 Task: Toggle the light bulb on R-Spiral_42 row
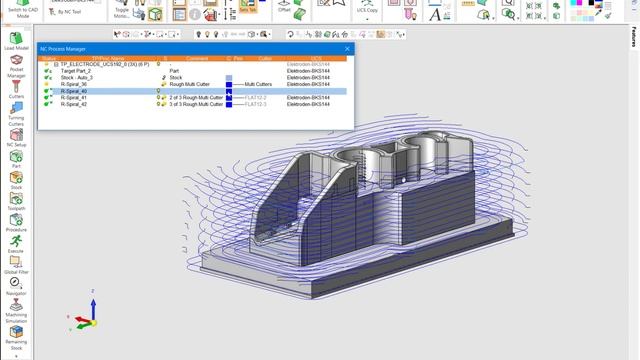(158, 104)
